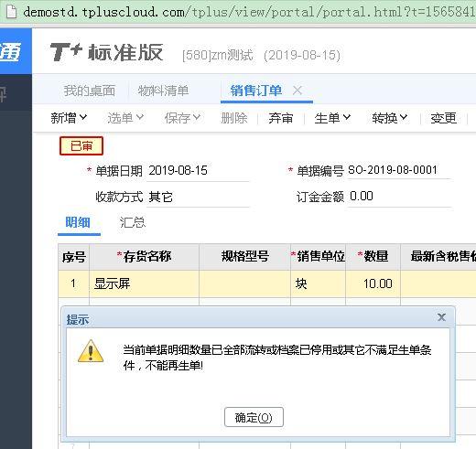Click the T+ 标准版 logo
Image resolution: width=476 pixels, height=449 pixels.
coord(107,52)
